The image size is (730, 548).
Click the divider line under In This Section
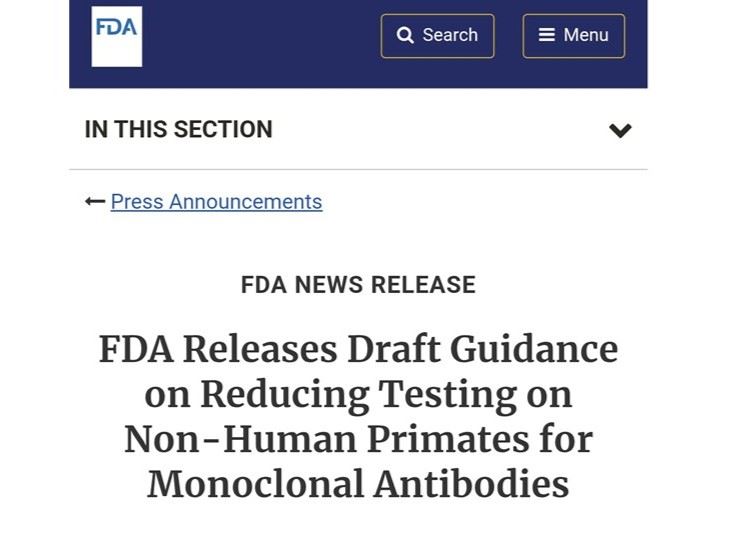pyautogui.click(x=358, y=169)
